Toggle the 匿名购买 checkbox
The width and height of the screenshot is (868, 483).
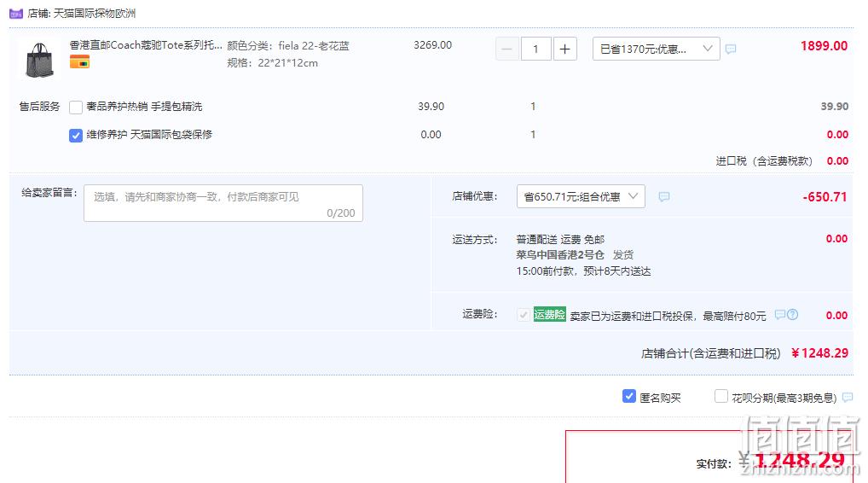[x=629, y=397]
